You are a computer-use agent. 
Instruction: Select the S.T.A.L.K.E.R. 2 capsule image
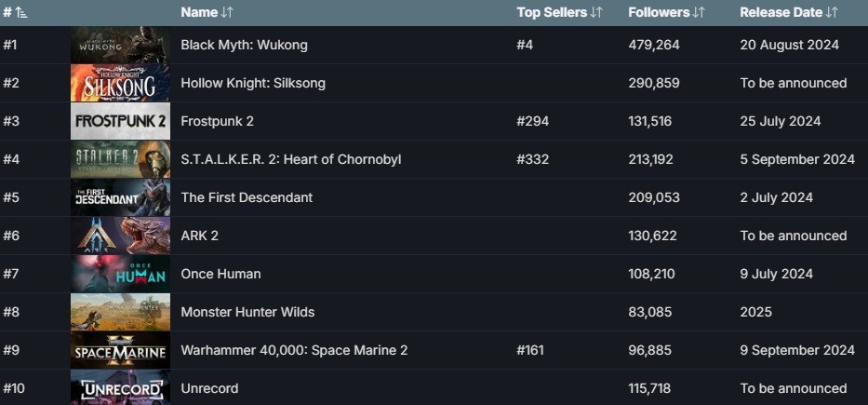(x=120, y=159)
